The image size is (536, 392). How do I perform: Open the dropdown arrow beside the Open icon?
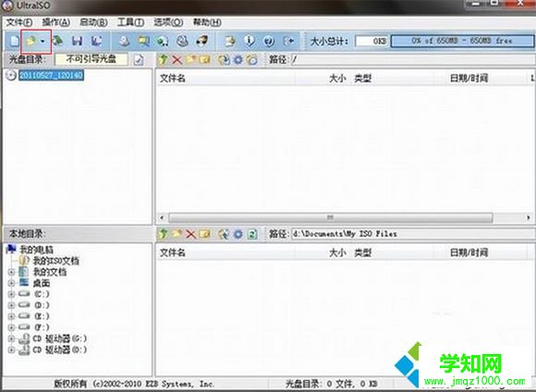[x=43, y=42]
